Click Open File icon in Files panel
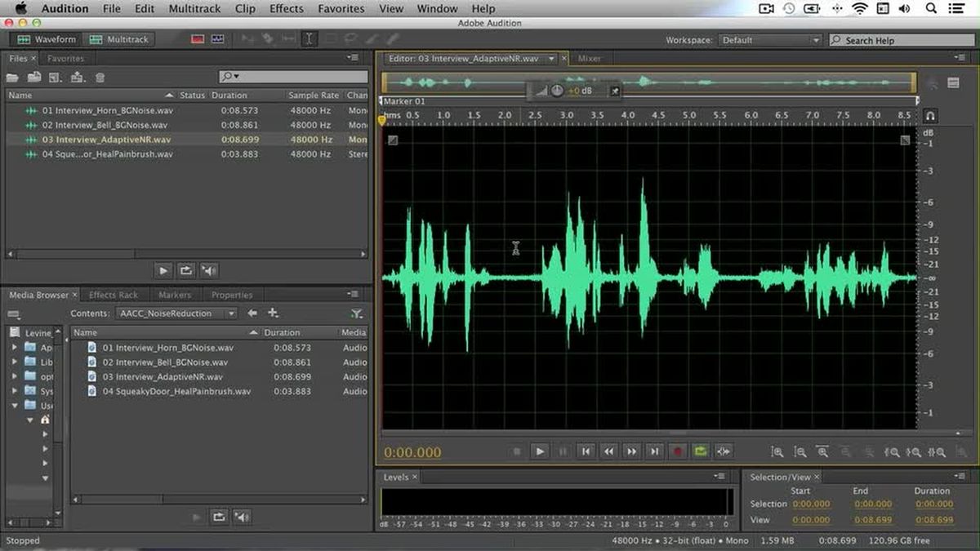The width and height of the screenshot is (980, 551). point(13,77)
